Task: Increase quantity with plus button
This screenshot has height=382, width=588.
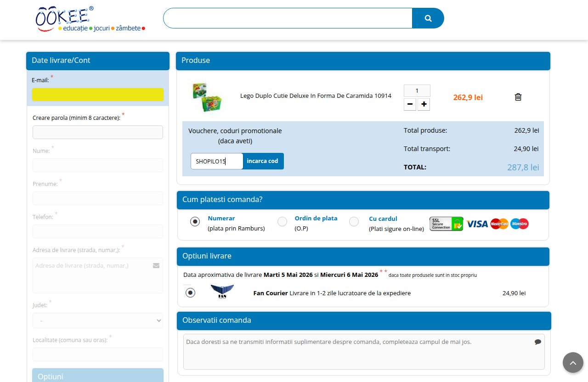Action: (x=424, y=105)
